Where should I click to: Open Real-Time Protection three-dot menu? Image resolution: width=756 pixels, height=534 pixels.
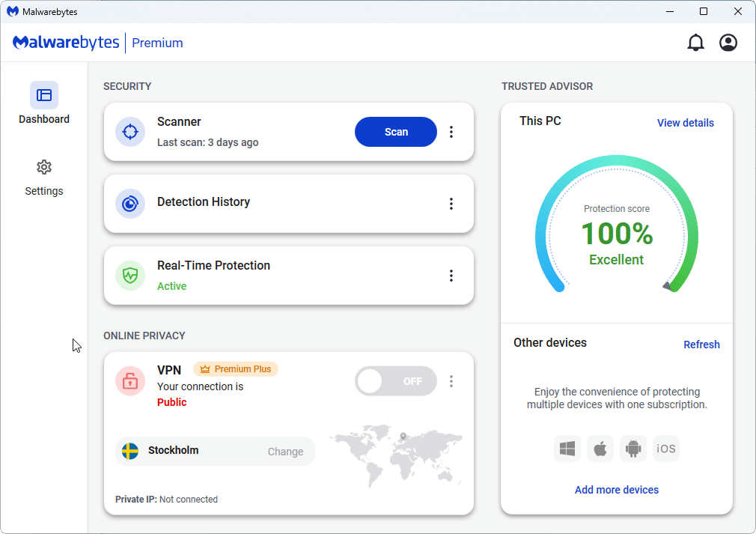[451, 276]
